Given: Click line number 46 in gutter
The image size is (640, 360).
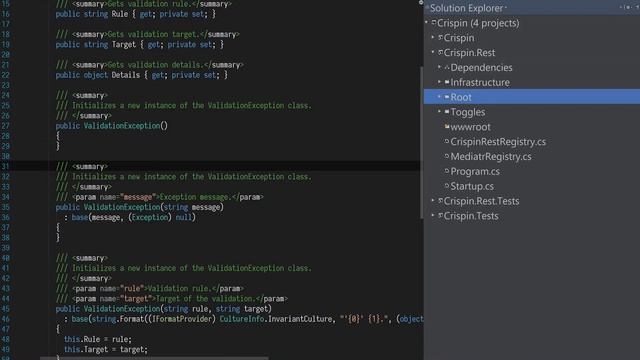Looking at the screenshot, I should 5,319.
